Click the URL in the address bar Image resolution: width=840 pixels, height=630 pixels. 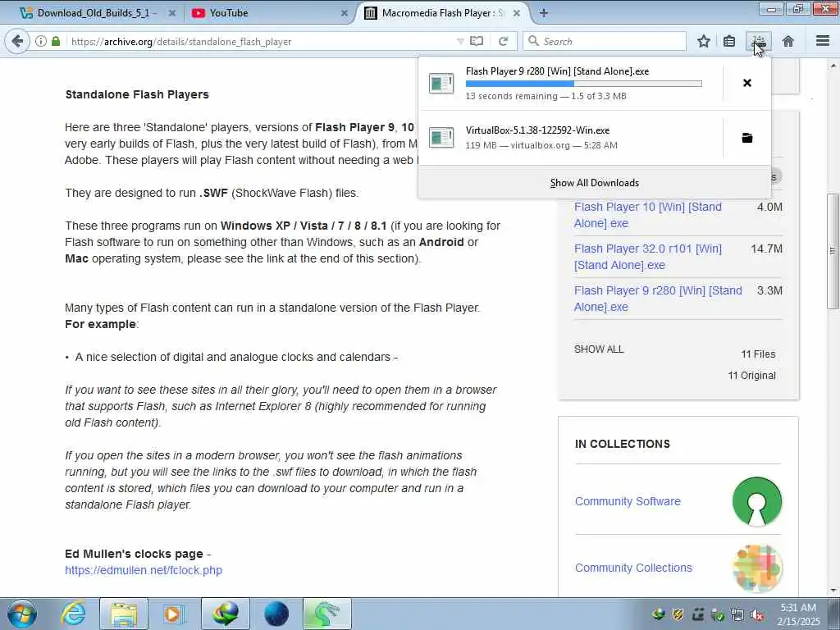181,41
